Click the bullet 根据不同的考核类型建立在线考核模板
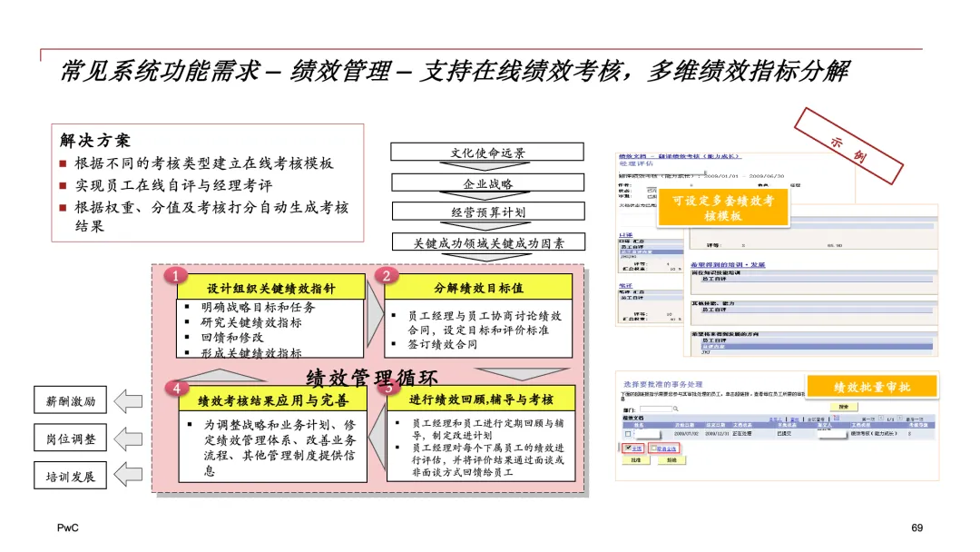 coord(204,163)
